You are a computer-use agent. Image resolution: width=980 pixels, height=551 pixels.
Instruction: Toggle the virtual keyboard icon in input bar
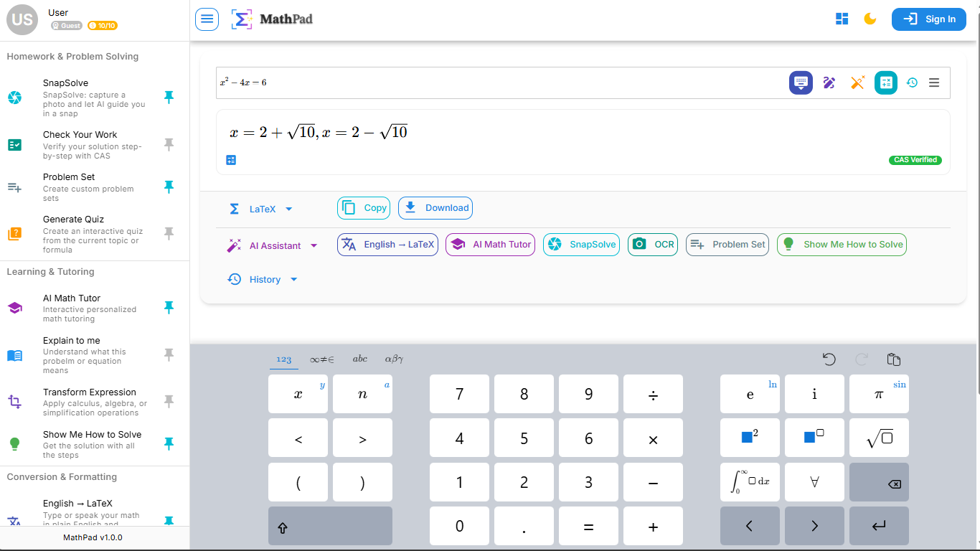[x=801, y=83]
